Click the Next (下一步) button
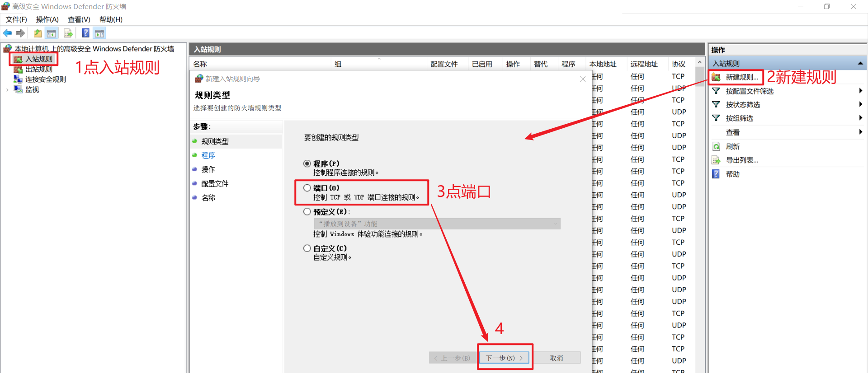The height and width of the screenshot is (373, 868). (504, 358)
